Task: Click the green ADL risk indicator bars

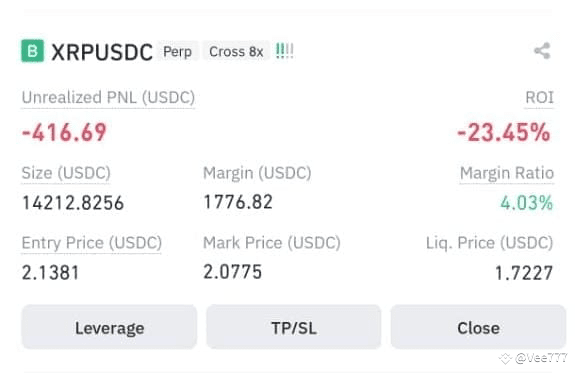Action: click(x=285, y=51)
